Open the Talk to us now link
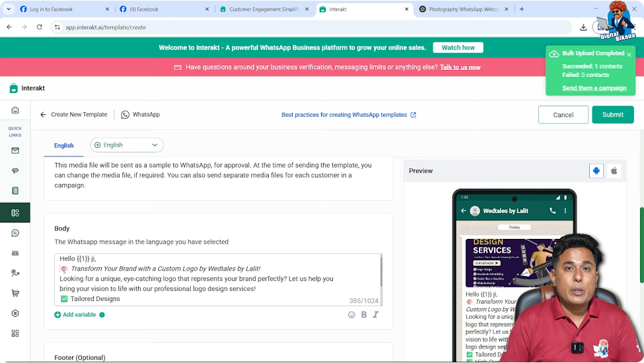This screenshot has height=363, width=644. [460, 67]
